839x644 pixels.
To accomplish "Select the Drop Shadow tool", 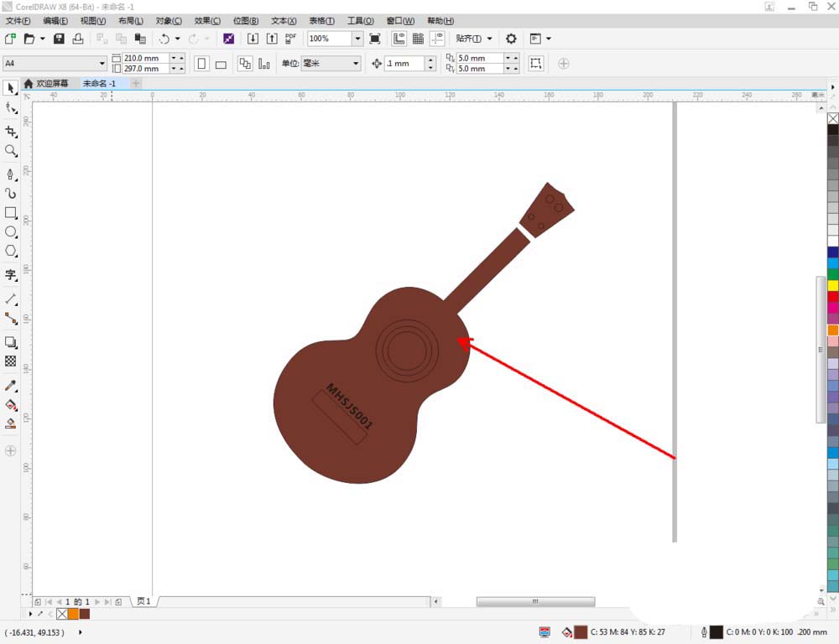I will click(x=11, y=342).
